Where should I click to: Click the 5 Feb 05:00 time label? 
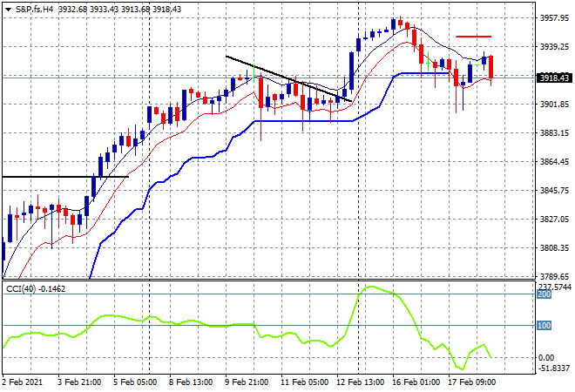(x=135, y=382)
